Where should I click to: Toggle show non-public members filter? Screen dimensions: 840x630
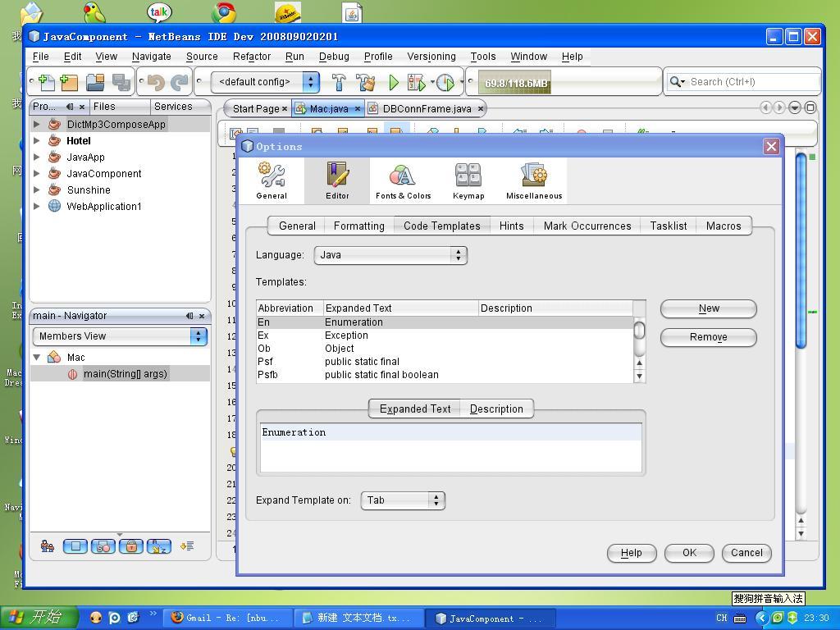pos(131,546)
